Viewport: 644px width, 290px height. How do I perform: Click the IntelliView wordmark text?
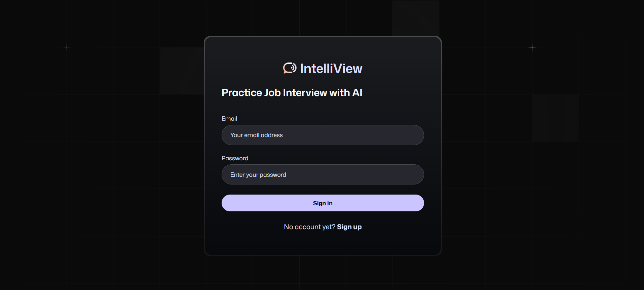coord(331,69)
